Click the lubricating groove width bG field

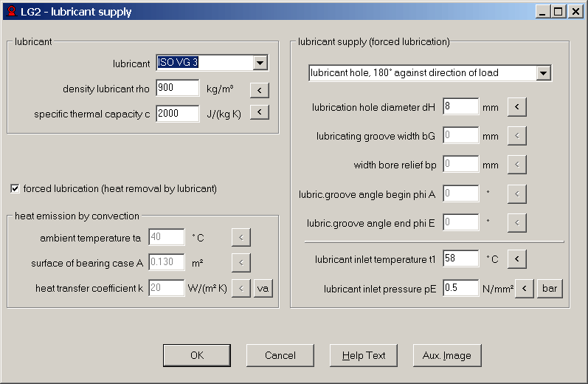pyautogui.click(x=460, y=135)
